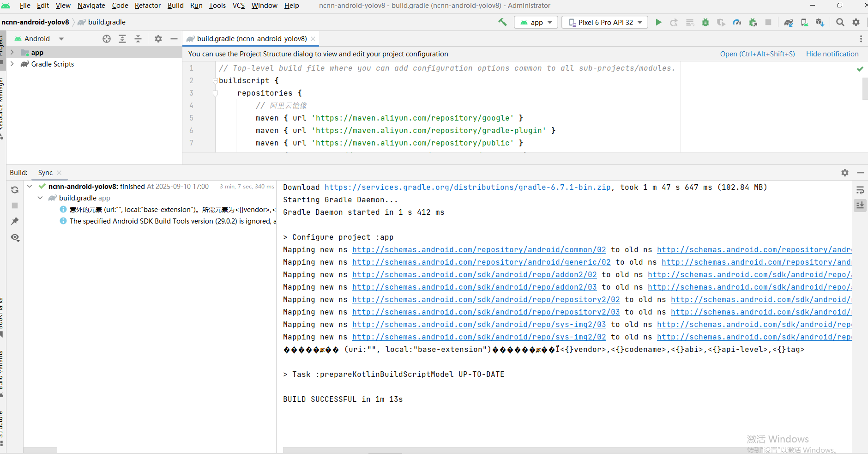Click Collapse All icon in Project panel
Screen dimensions: 868x454
(138, 39)
